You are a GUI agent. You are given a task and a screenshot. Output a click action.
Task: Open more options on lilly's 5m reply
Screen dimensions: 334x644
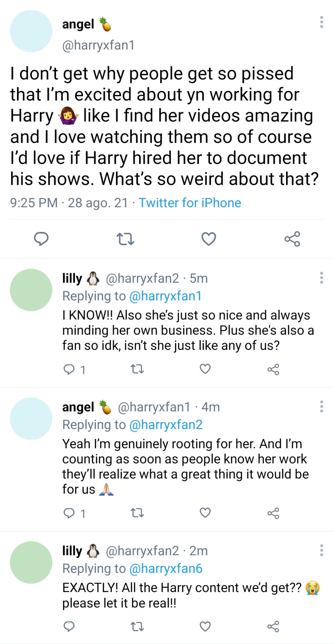point(322,278)
